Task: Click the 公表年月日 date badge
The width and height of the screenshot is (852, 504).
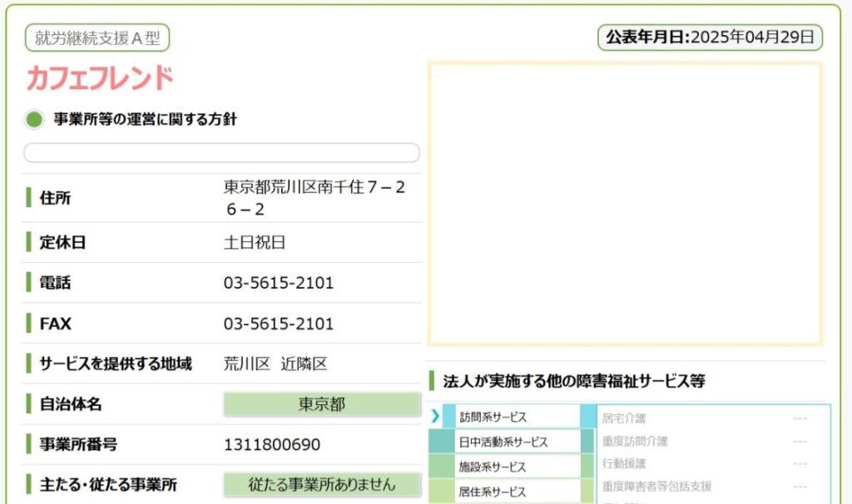Action: click(x=711, y=37)
